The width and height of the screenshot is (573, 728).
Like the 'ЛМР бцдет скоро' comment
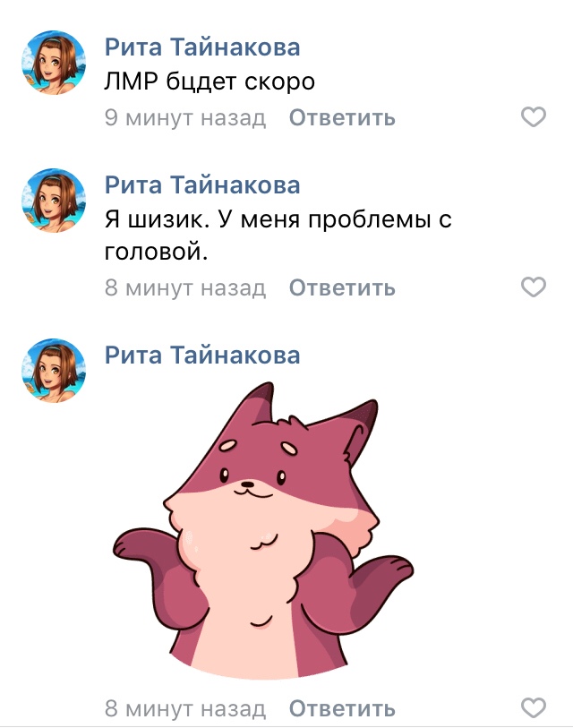pyautogui.click(x=534, y=116)
